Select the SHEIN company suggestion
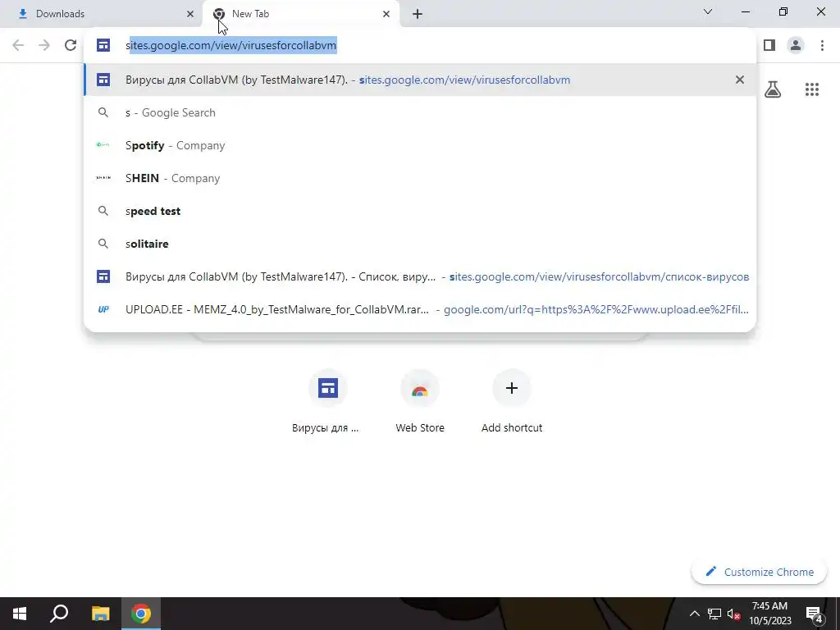Image resolution: width=840 pixels, height=630 pixels. pos(420,178)
